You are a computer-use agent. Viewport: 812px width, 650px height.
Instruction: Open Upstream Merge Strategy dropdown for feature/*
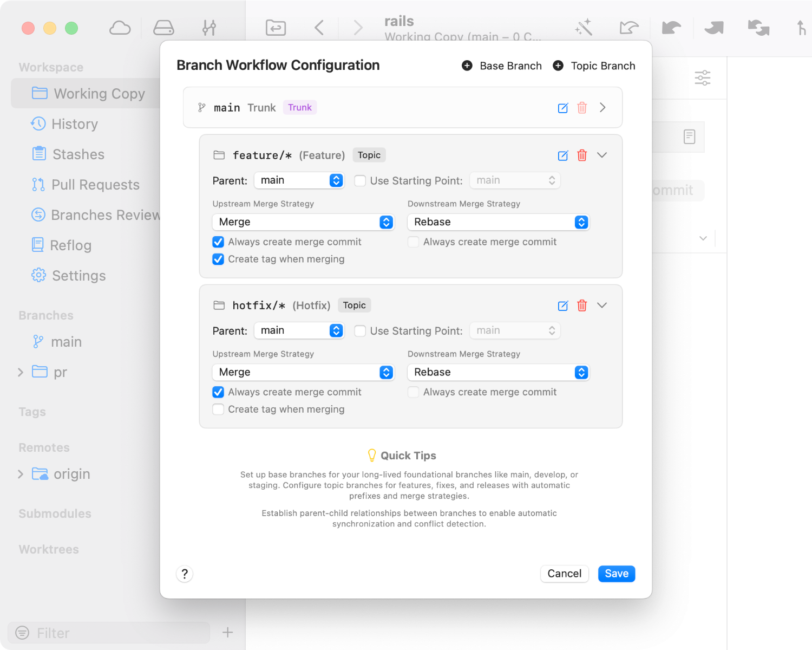coord(303,222)
